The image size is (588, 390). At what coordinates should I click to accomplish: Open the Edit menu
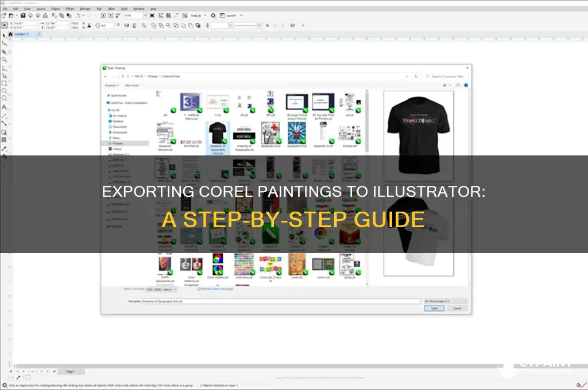(x=16, y=9)
